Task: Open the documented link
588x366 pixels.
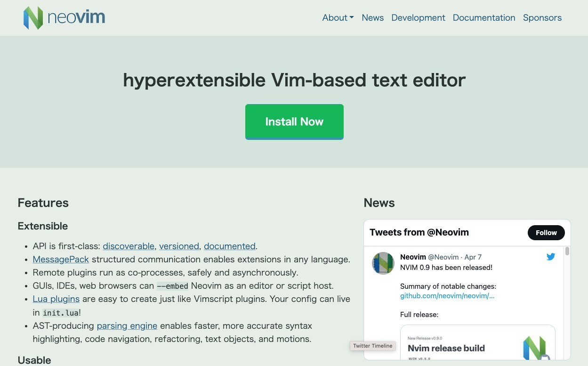Action: [x=229, y=246]
